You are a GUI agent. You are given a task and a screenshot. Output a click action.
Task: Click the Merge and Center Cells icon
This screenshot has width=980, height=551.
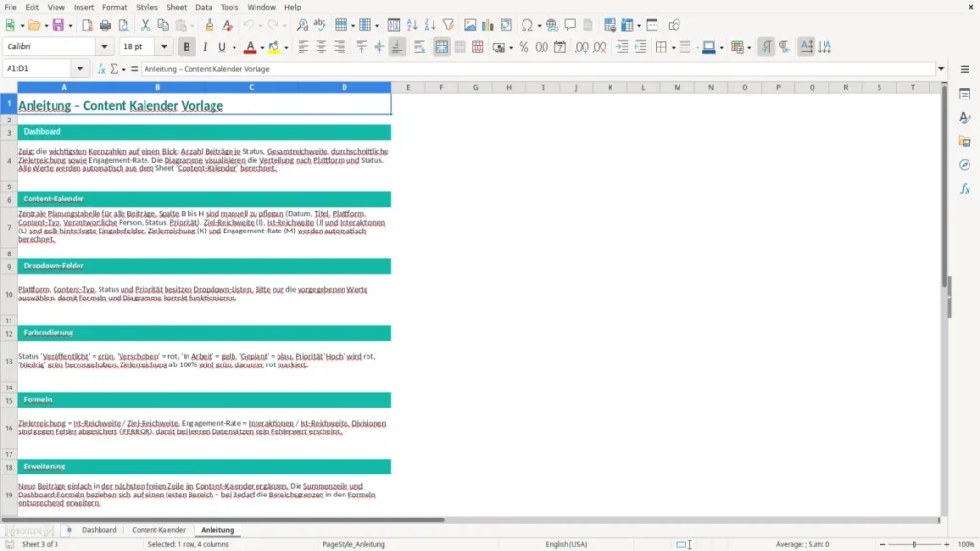coord(441,47)
